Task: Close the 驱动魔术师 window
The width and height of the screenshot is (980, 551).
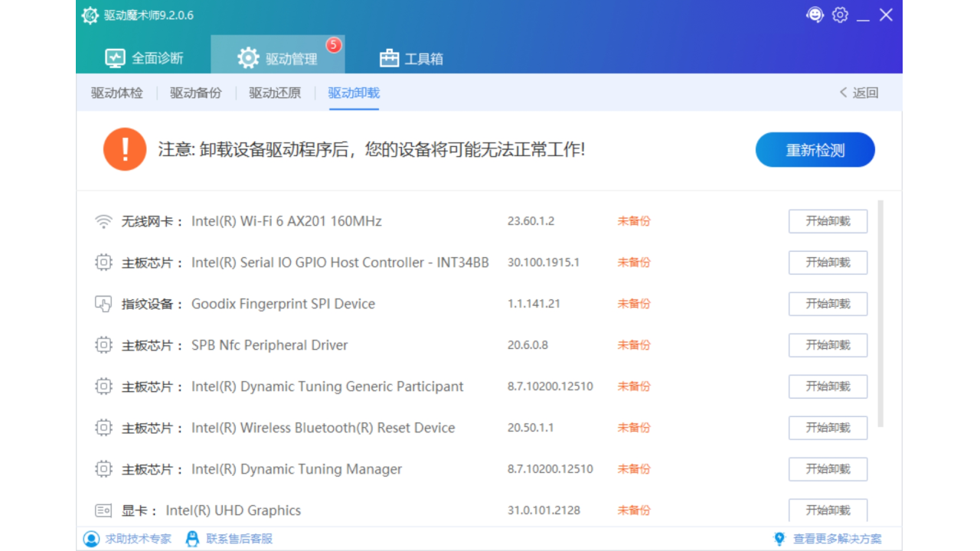Action: click(886, 15)
